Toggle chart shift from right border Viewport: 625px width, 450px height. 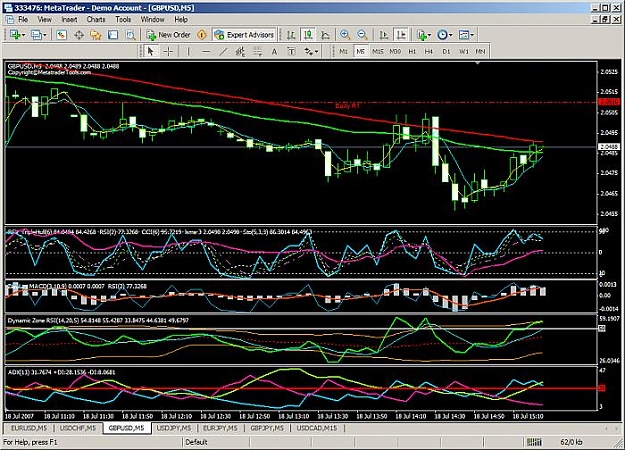[x=401, y=35]
